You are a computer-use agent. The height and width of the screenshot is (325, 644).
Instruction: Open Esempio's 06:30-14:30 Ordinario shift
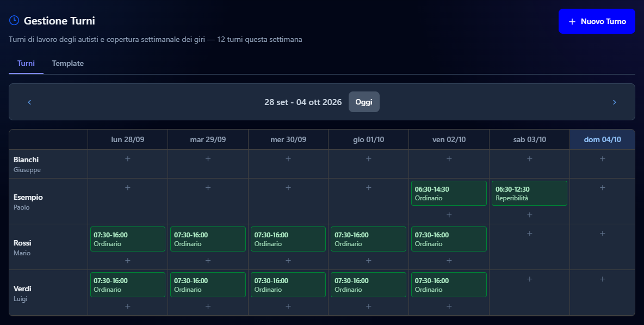449,193
